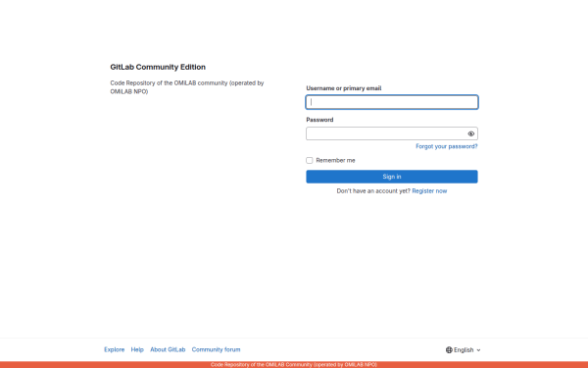Open the Explore footer link
This screenshot has width=588, height=368.
pyautogui.click(x=115, y=349)
